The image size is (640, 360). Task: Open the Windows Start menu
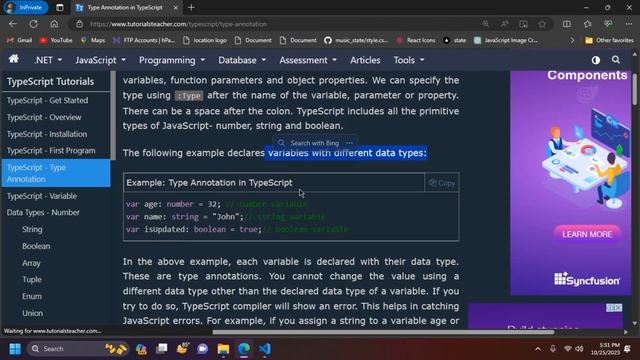(15, 349)
